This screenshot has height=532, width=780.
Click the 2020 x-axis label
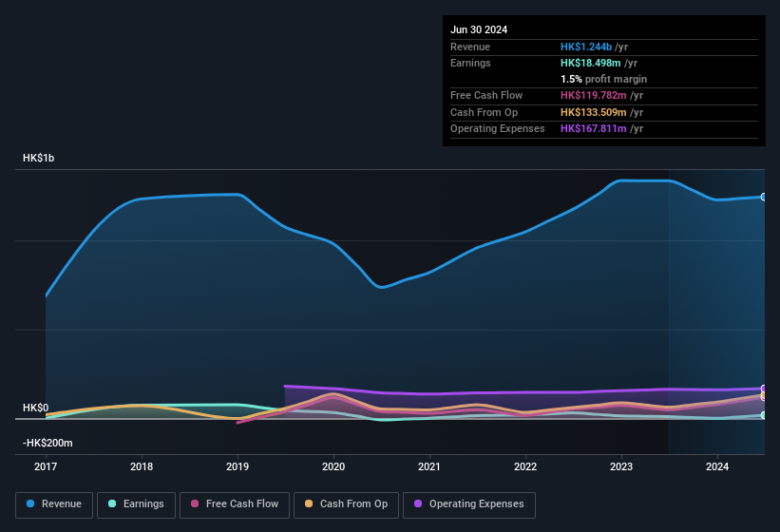tap(333, 466)
